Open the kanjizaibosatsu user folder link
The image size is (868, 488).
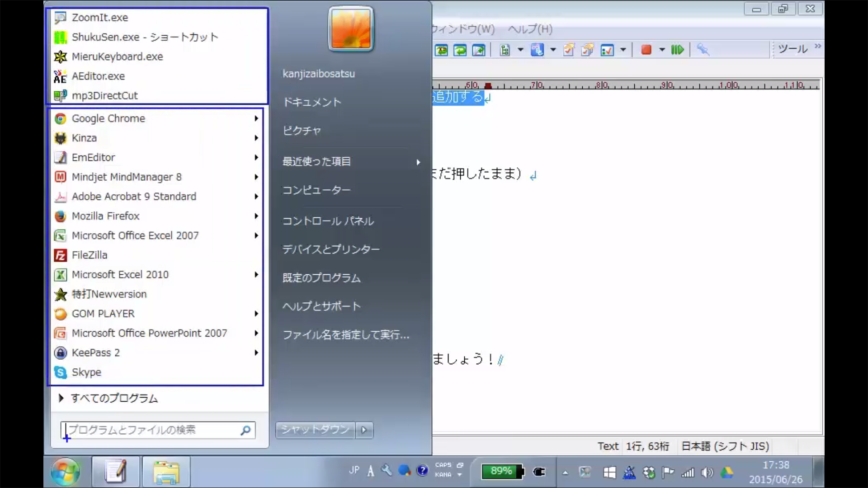319,74
